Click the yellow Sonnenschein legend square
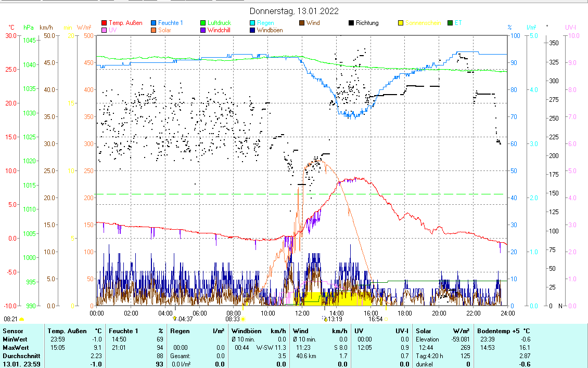 pos(401,23)
